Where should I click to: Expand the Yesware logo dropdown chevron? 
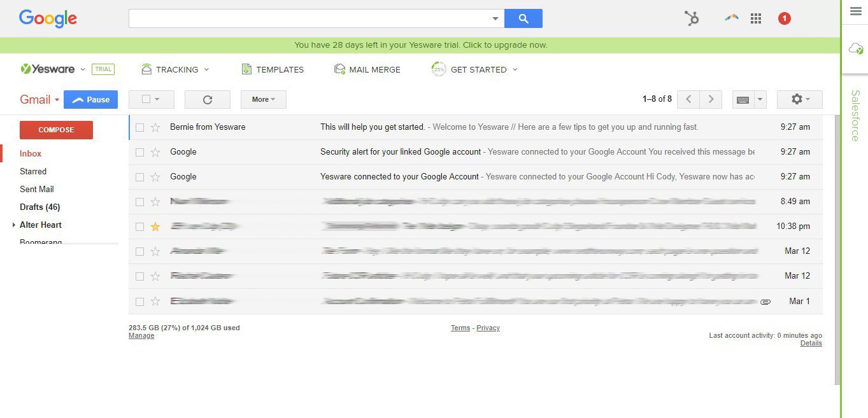tap(83, 69)
